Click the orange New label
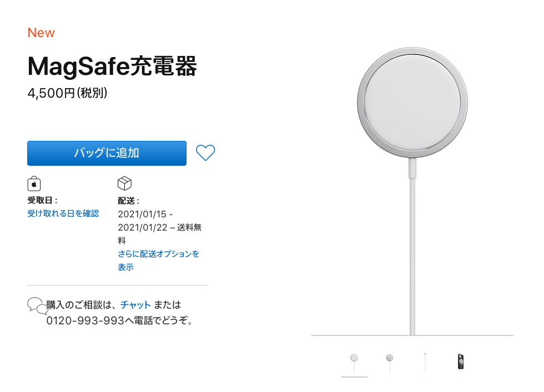This screenshot has width=544, height=392. tap(41, 33)
